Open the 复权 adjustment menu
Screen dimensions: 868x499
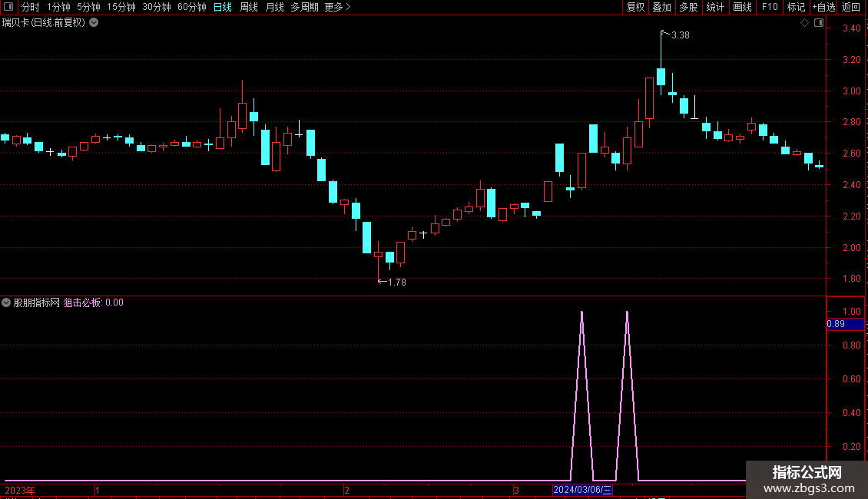tap(635, 7)
